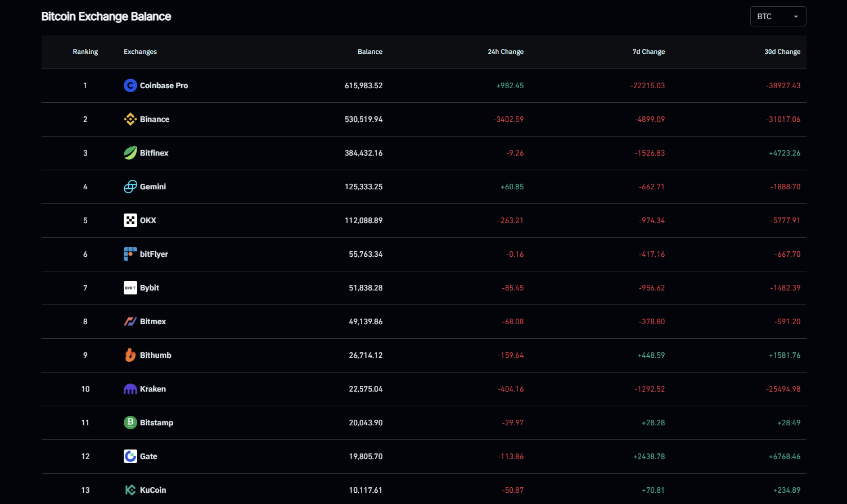Click Gate 7d change +2438.78
This screenshot has width=847, height=504.
click(649, 456)
